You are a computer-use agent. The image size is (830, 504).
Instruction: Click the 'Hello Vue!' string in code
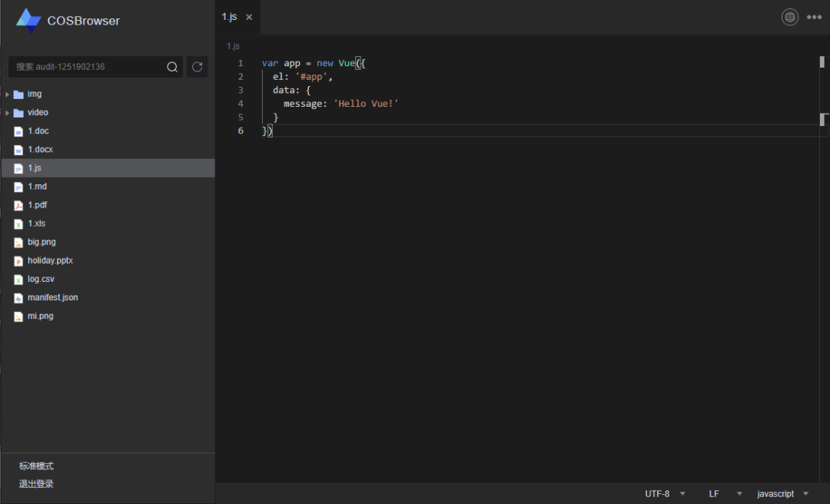366,104
